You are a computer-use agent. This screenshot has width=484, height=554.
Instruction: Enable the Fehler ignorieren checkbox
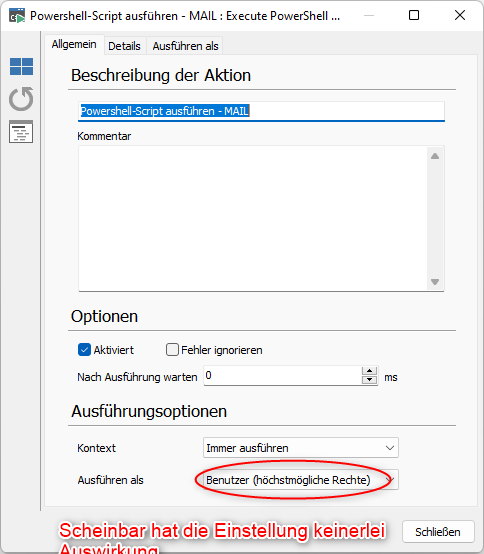tap(172, 350)
